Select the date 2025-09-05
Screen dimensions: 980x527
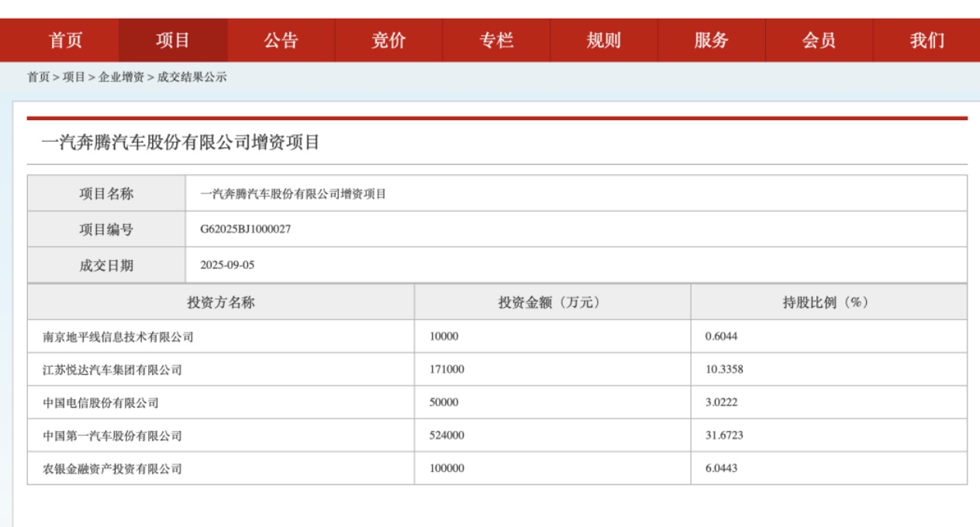[x=227, y=265]
